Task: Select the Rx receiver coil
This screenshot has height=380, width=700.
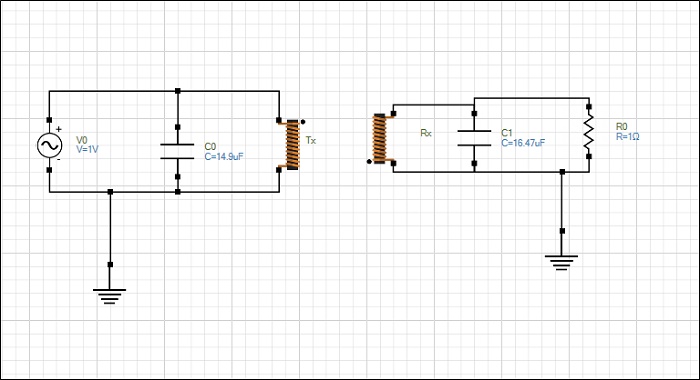Action: tap(379, 138)
